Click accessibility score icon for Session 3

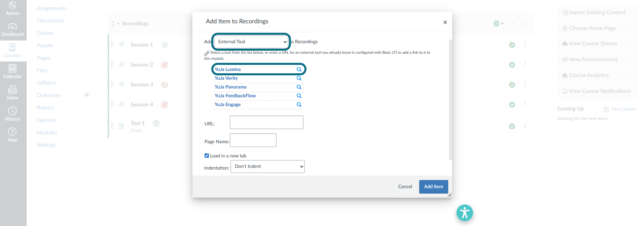pos(165,85)
